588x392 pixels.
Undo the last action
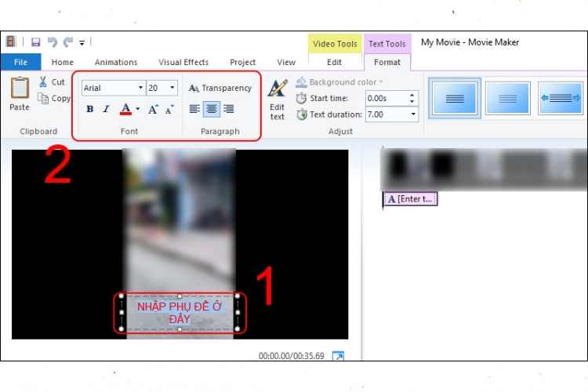coord(52,42)
